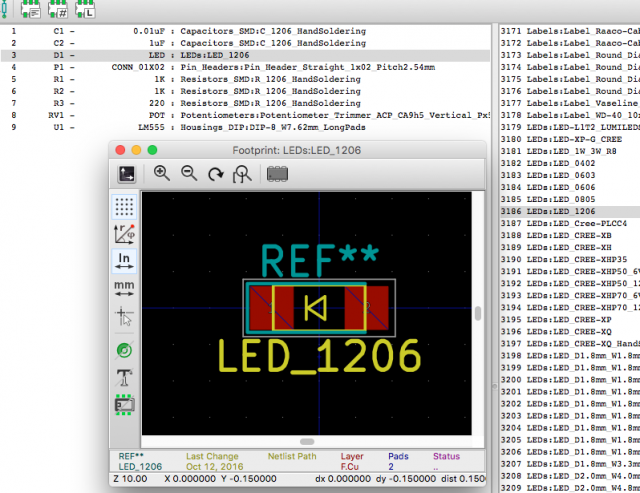Click the Z 10.00 zoom status readout
Screen dimensions: 640x493
click(130, 479)
